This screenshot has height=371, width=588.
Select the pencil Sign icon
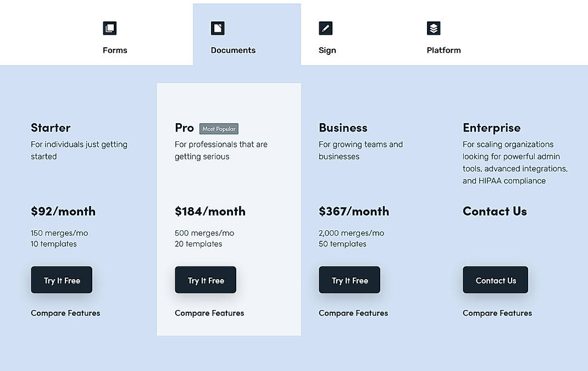325,28
